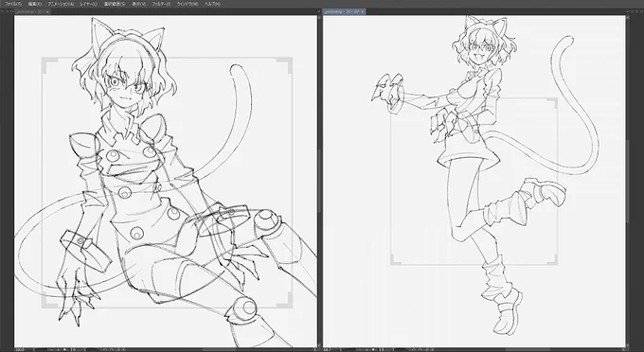Open the レイヤー (Layer) menu
Image resolution: width=644 pixels, height=352 pixels.
[x=89, y=4]
